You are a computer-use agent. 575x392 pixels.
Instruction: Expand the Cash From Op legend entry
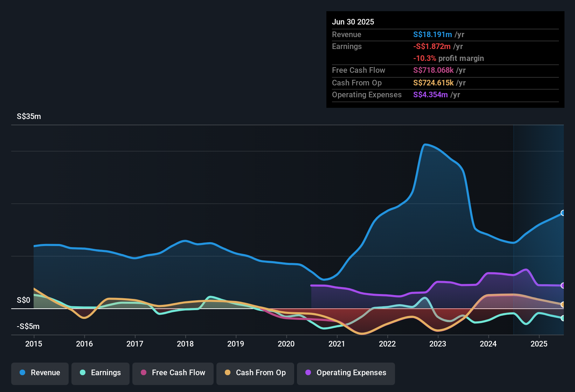(x=255, y=373)
